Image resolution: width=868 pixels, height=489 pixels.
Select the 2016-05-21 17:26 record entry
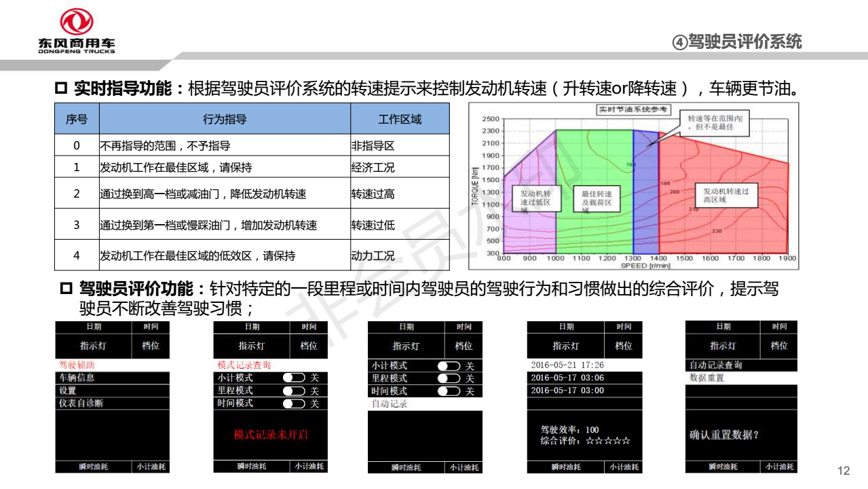pyautogui.click(x=567, y=365)
